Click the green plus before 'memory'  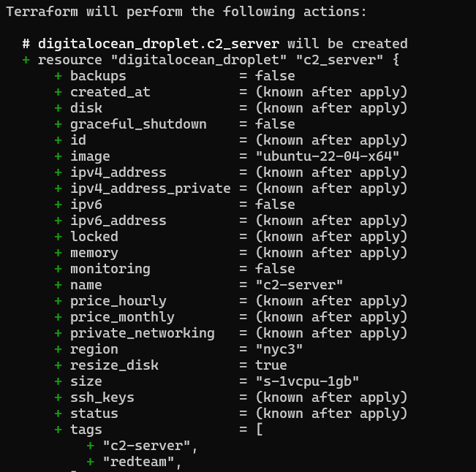[x=58, y=253]
